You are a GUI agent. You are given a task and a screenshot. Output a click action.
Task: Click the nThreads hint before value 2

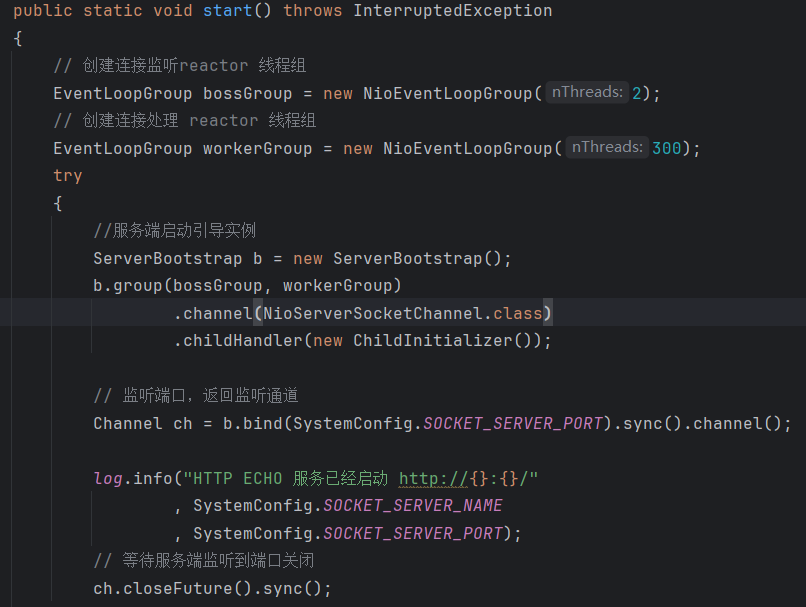(x=587, y=93)
